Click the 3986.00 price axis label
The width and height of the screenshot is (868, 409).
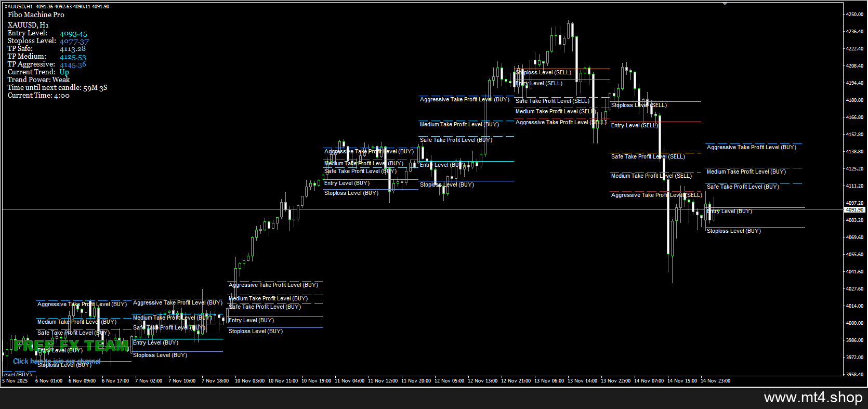(x=854, y=340)
